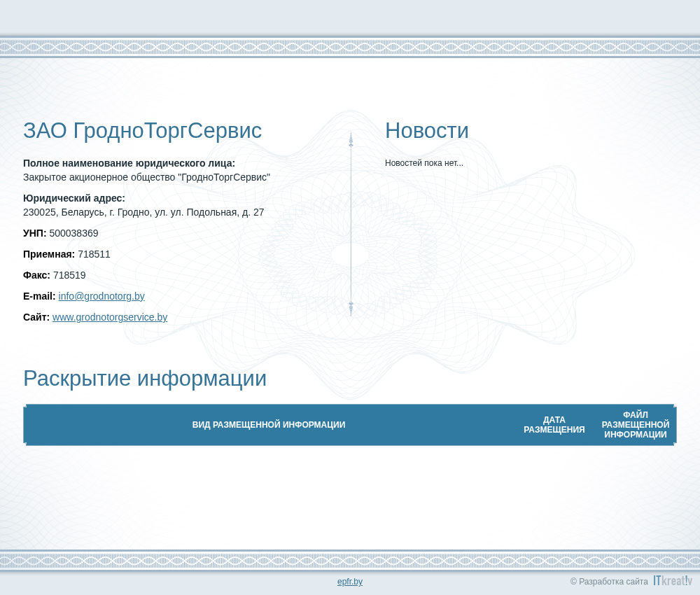700x595 pixels.
Task: Click the Полное наименование юридического лица label
Action: point(129,163)
